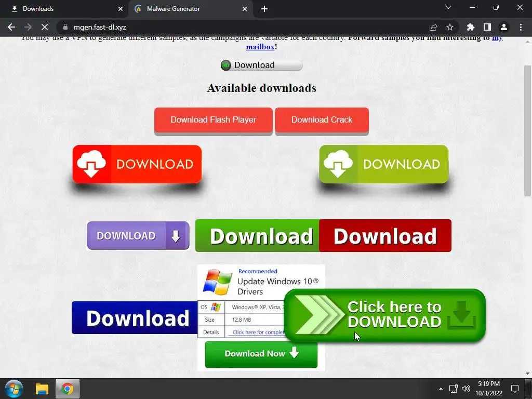Click the navy blue Download button

coord(135,318)
